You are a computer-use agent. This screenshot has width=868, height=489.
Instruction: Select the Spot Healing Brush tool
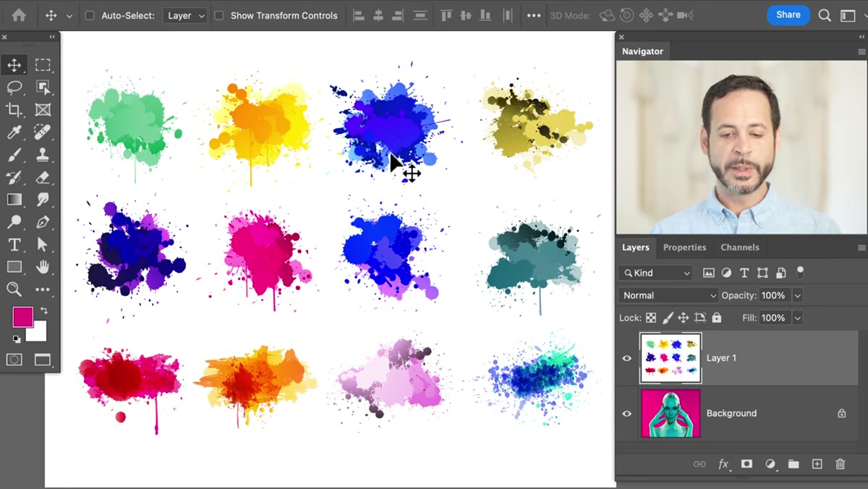point(43,132)
